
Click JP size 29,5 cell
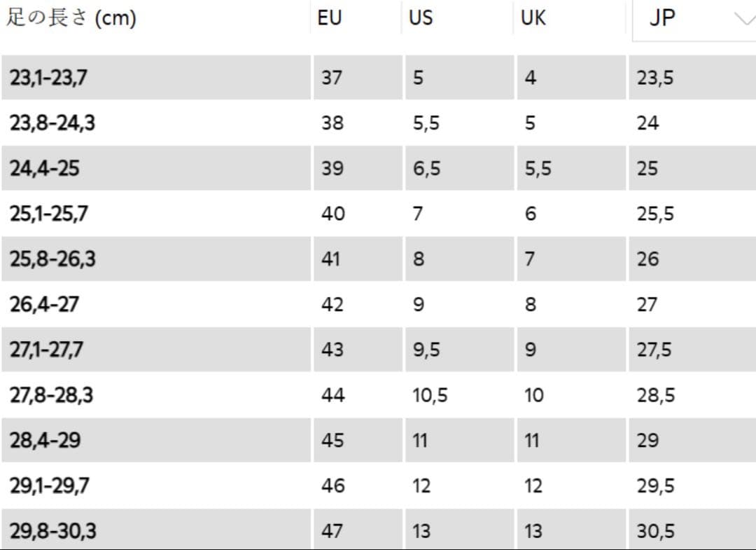click(x=656, y=486)
